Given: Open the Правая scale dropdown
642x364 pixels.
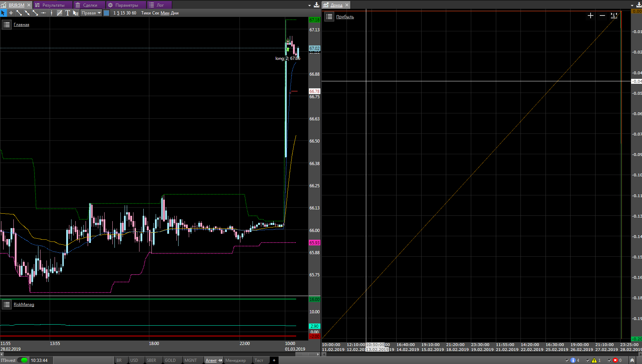Looking at the screenshot, I should coord(91,13).
